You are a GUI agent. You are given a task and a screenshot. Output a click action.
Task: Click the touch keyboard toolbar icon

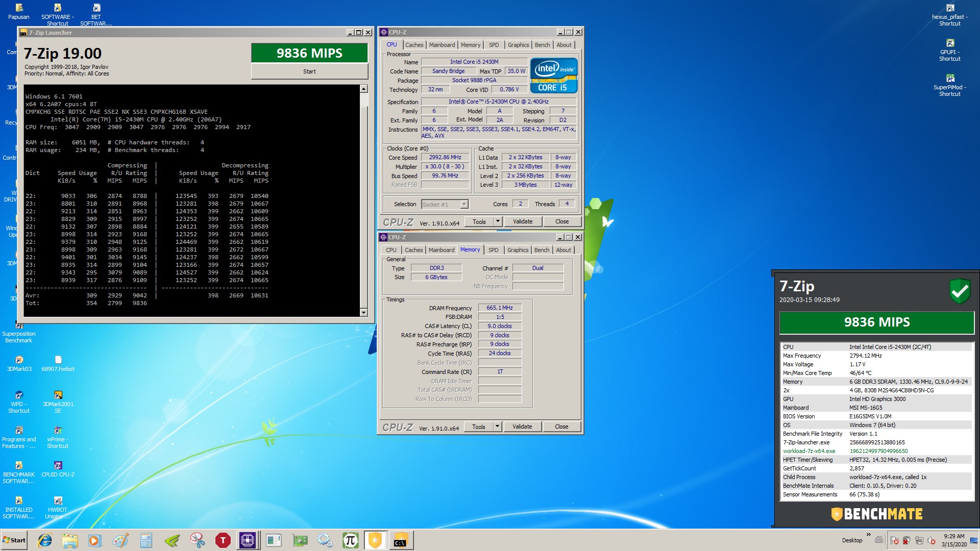click(x=879, y=540)
